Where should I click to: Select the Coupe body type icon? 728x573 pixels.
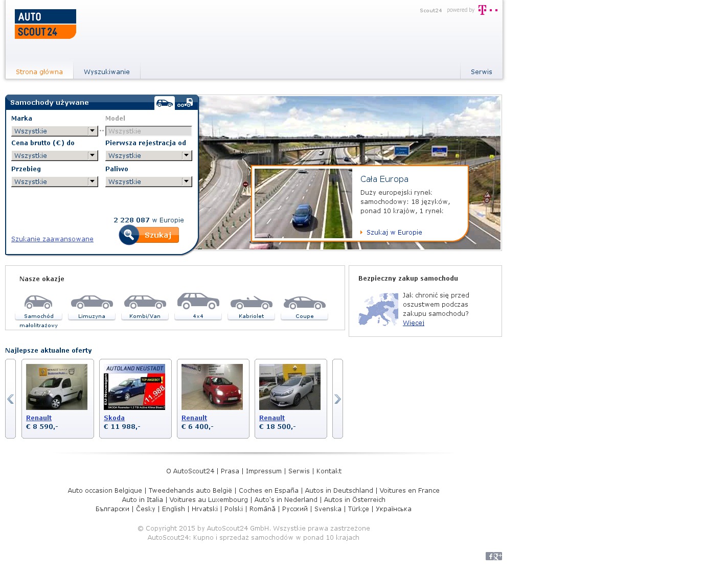point(305,303)
